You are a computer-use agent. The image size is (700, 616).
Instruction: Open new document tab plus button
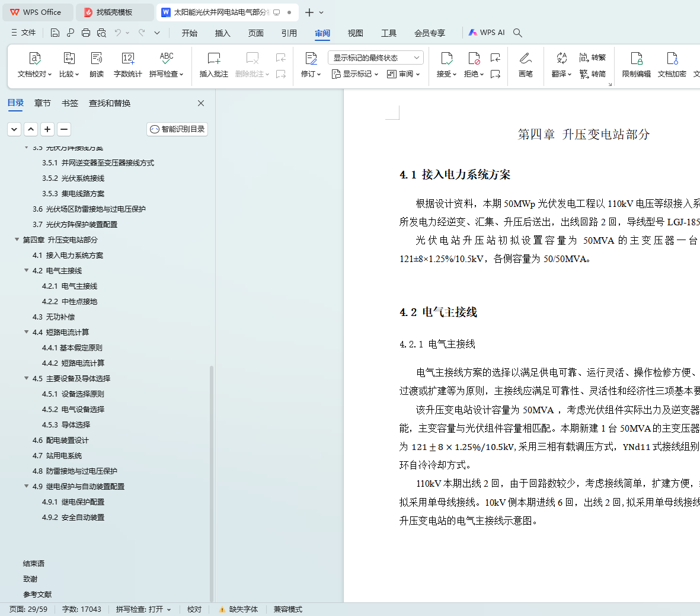tap(309, 12)
